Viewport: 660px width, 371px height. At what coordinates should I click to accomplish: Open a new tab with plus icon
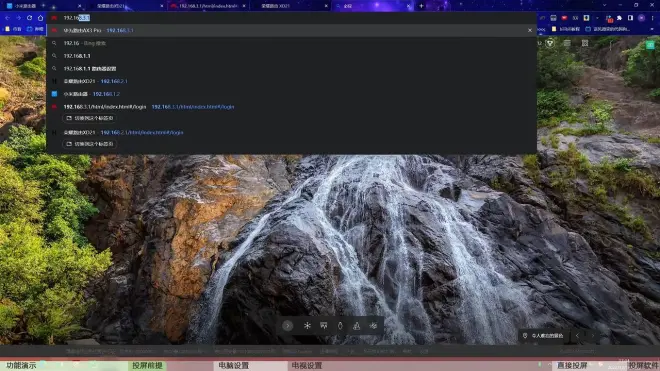(x=421, y=6)
